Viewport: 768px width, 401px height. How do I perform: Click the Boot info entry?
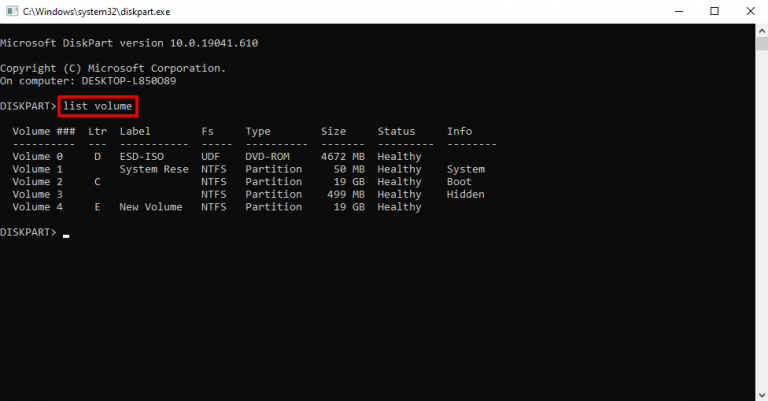click(459, 182)
